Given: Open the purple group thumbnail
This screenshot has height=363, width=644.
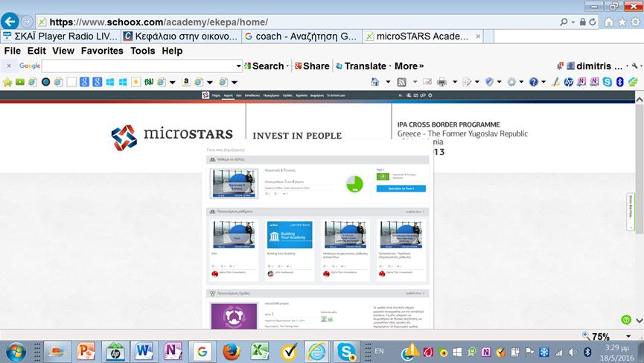Looking at the screenshot, I should pyautogui.click(x=234, y=316).
